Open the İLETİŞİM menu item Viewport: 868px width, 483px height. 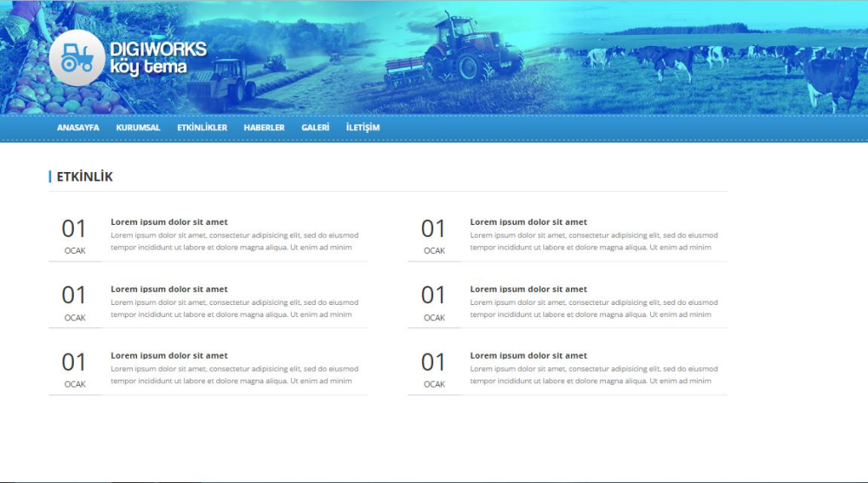363,128
